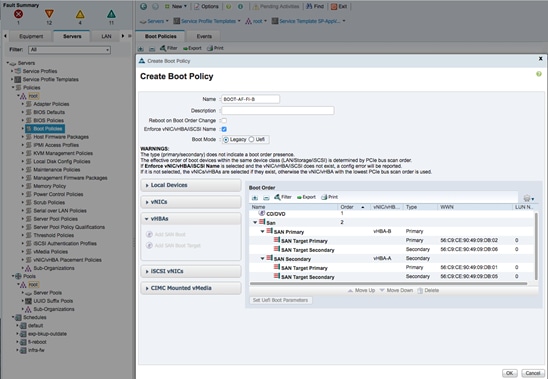
Task: Open the Filter All dropdown
Action: coord(70,50)
